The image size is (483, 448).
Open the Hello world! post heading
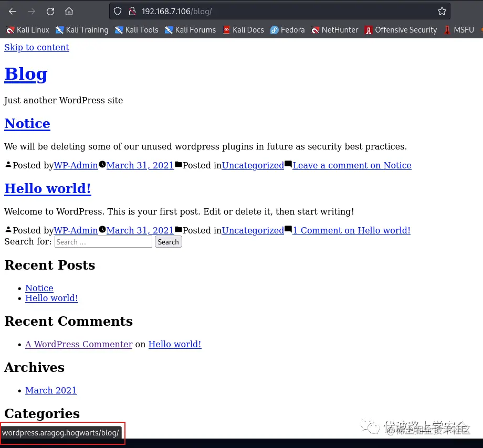pyautogui.click(x=48, y=189)
